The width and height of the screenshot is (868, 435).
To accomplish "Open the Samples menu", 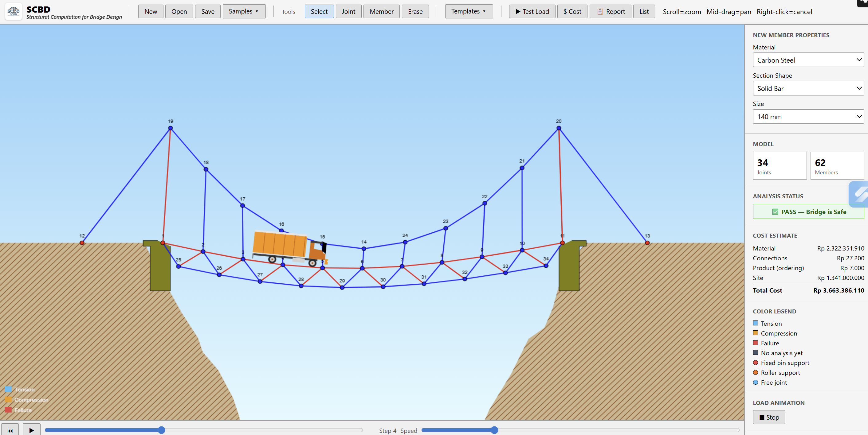I will click(244, 11).
